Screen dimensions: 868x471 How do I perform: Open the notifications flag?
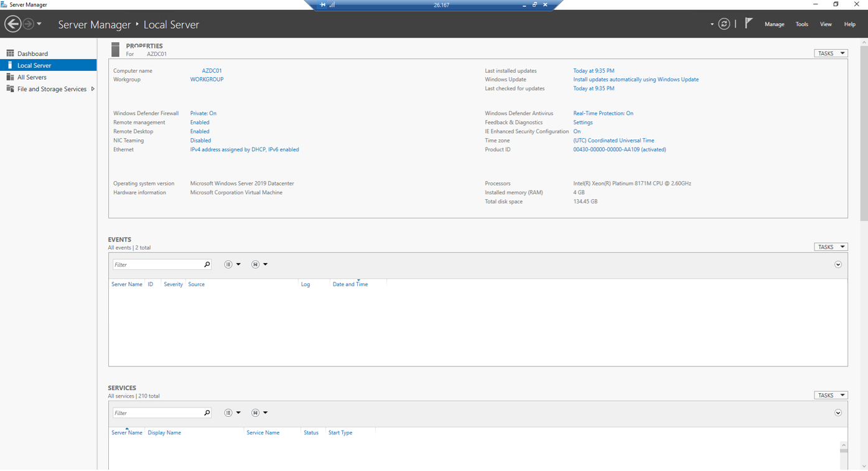pos(749,24)
